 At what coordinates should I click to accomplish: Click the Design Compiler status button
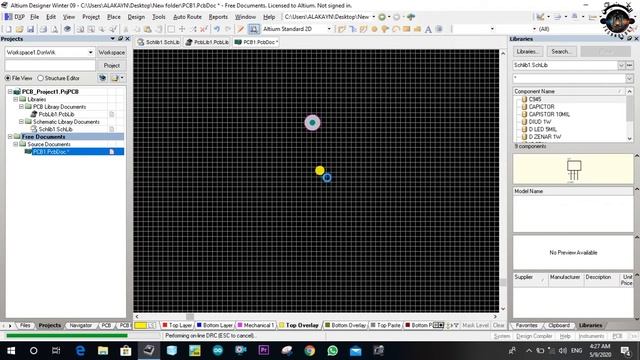point(534,336)
